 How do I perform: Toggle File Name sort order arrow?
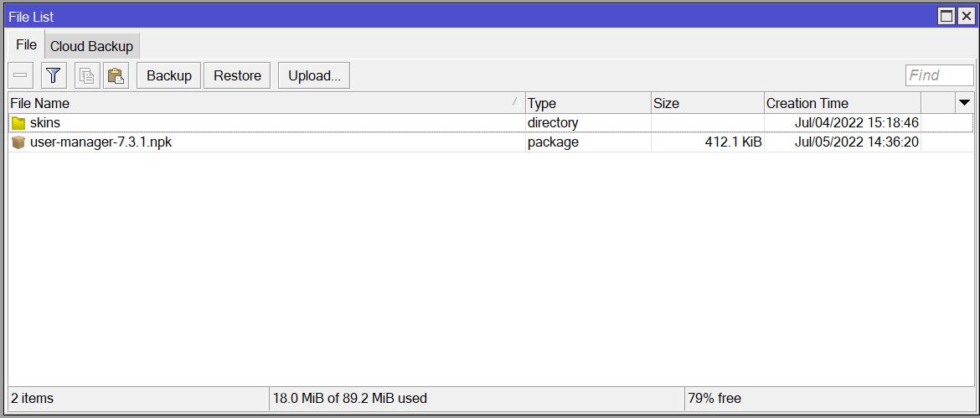coord(516,102)
